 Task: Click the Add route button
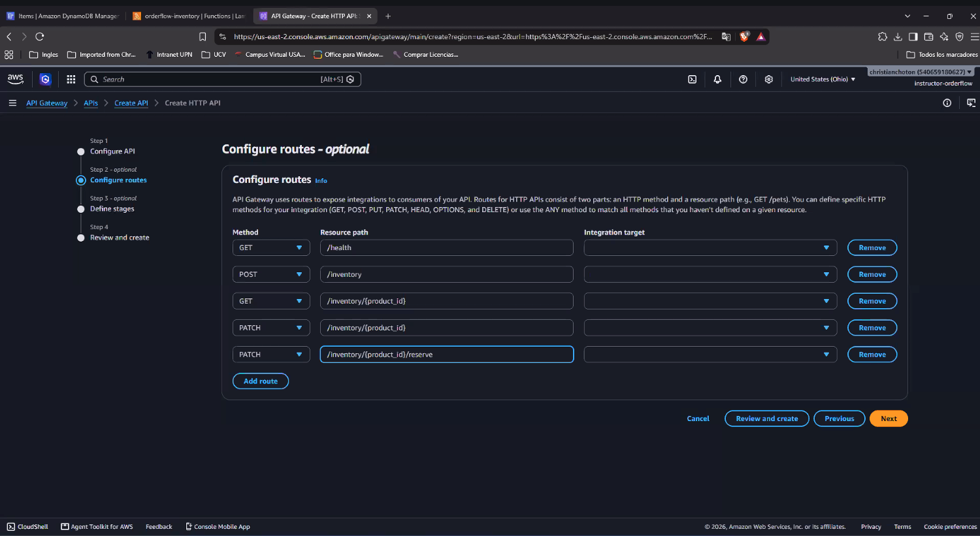click(x=261, y=381)
